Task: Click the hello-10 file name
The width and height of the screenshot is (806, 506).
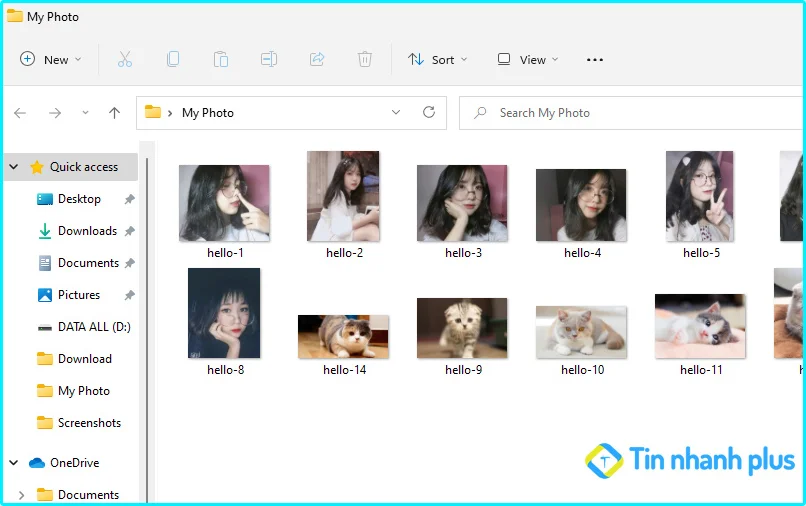Action: (x=582, y=370)
